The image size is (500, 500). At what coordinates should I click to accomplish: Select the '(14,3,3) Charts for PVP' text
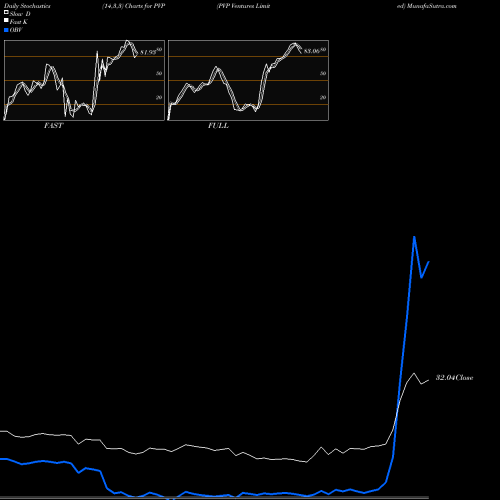tap(134, 6)
